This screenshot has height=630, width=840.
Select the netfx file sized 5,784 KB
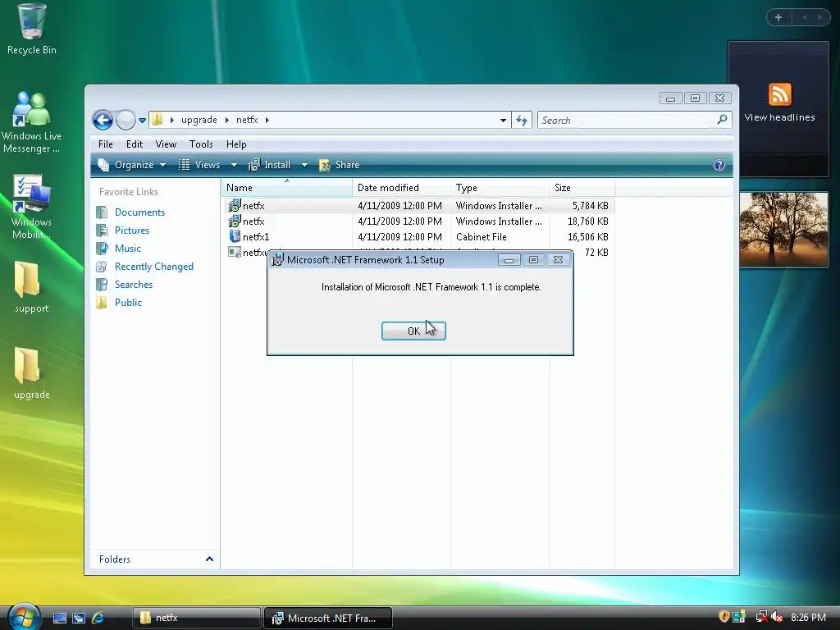[x=418, y=206]
